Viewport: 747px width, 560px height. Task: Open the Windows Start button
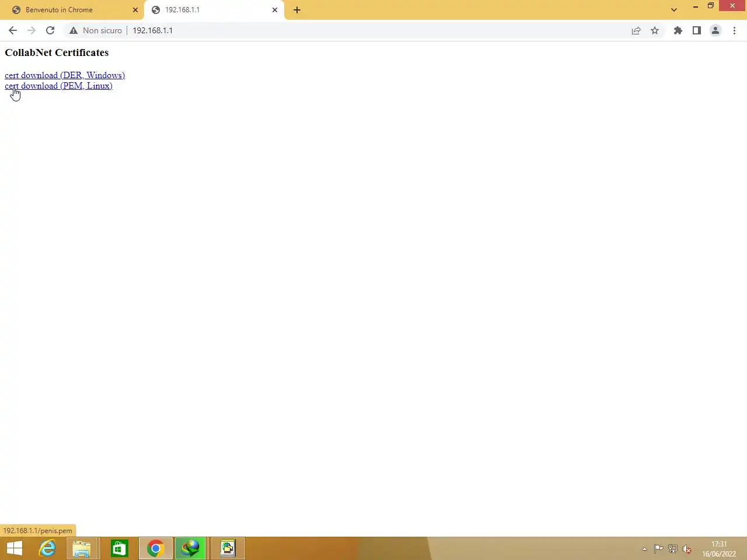[x=15, y=548]
